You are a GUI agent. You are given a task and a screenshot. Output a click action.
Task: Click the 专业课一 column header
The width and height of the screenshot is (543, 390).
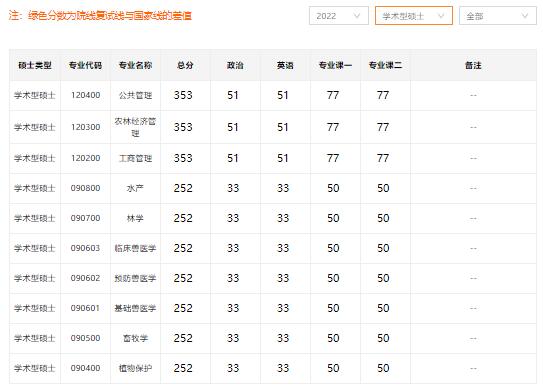335,65
